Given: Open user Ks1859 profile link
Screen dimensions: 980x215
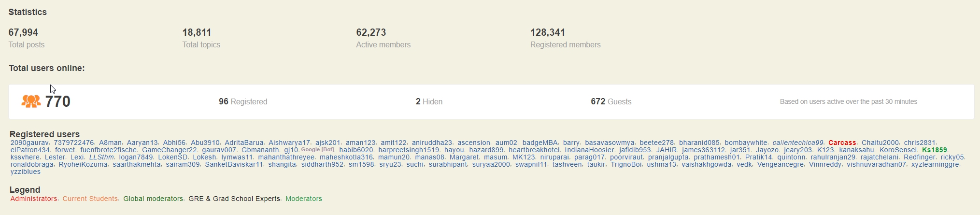Looking at the screenshot, I should 935,150.
